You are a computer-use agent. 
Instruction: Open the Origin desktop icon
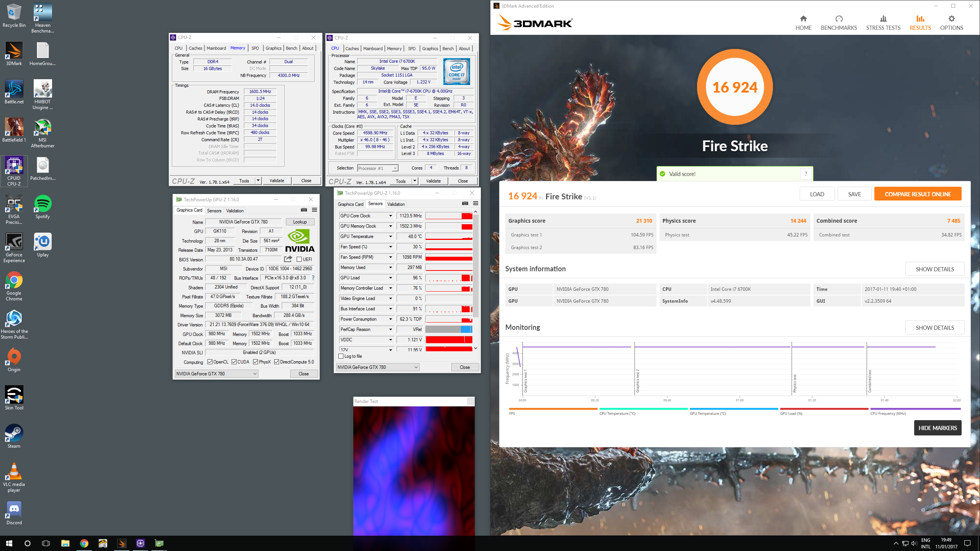tap(14, 360)
